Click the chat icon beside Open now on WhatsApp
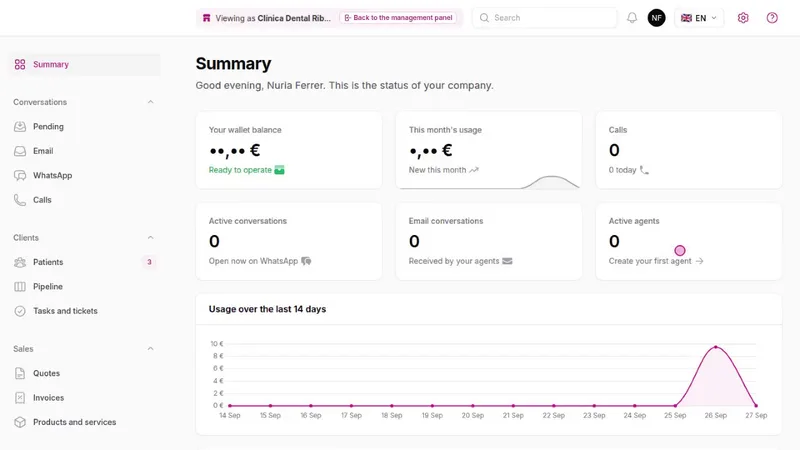The width and height of the screenshot is (800, 450). (x=306, y=261)
